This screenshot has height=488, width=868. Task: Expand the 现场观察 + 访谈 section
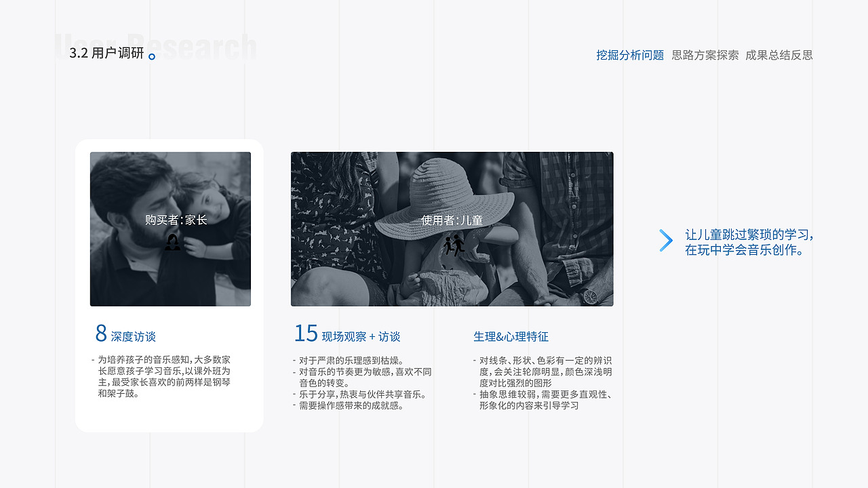(361, 335)
